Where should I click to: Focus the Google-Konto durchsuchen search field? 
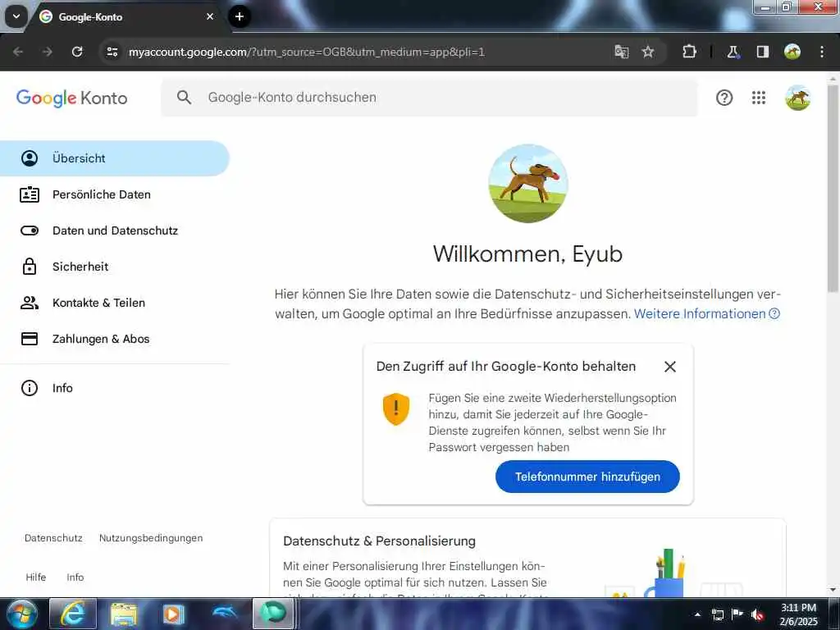429,98
